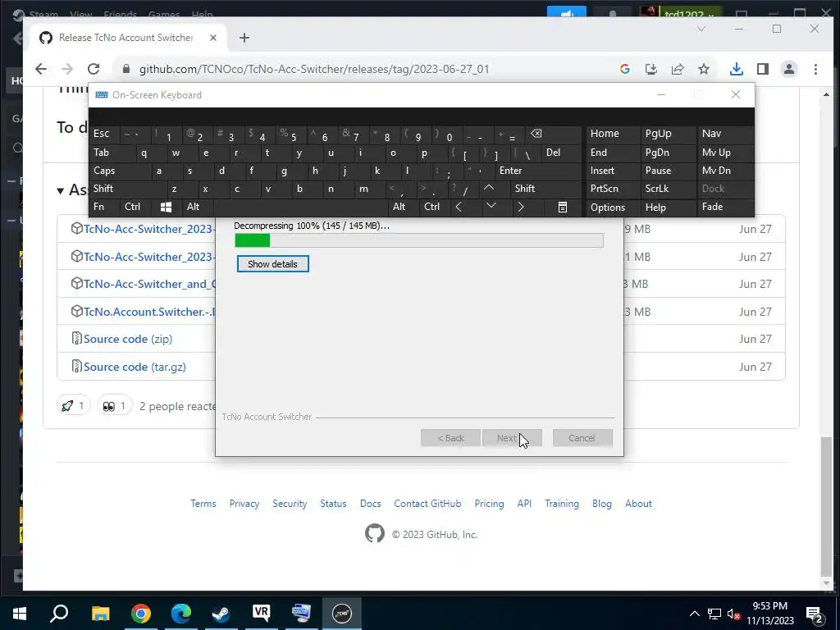
Task: Open the Terms link in GitHub footer
Action: [203, 504]
